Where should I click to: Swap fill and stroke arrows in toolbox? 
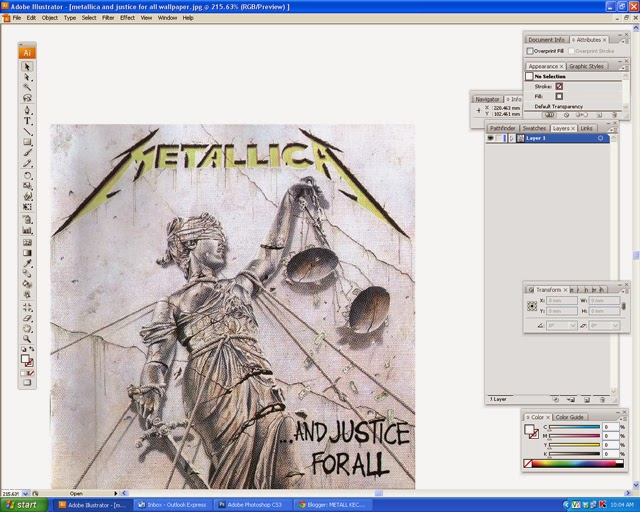pyautogui.click(x=31, y=349)
